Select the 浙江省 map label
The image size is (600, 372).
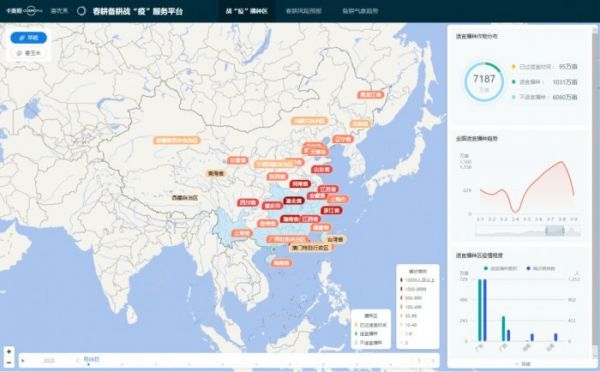tap(331, 210)
